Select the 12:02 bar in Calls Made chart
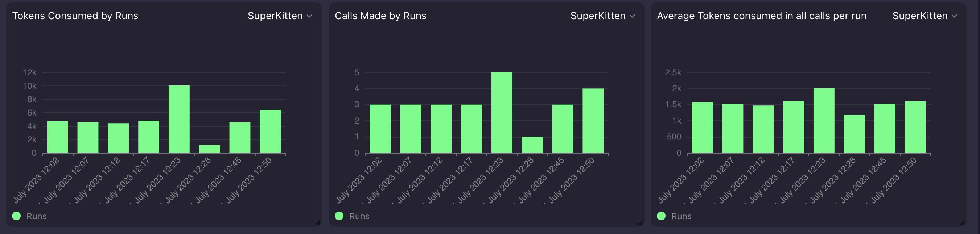The height and width of the screenshot is (234, 980). click(380, 129)
